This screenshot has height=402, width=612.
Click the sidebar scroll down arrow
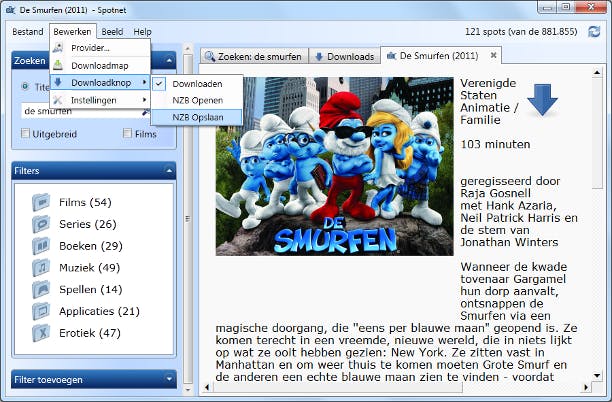point(188,390)
